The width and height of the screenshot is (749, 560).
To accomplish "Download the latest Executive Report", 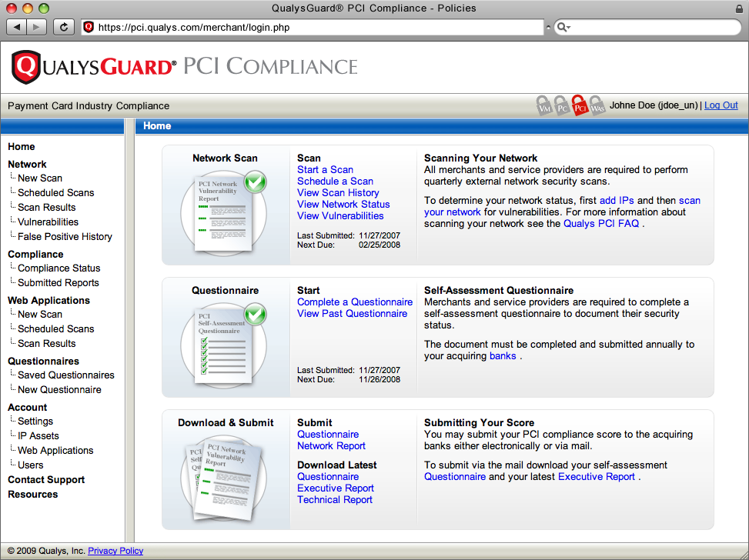I will [335, 488].
